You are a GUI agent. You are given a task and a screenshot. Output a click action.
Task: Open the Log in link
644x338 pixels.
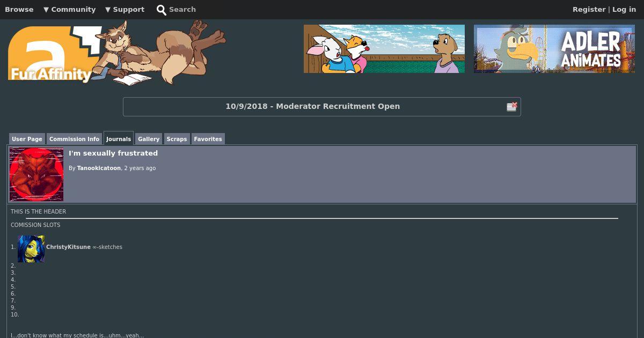click(x=624, y=9)
